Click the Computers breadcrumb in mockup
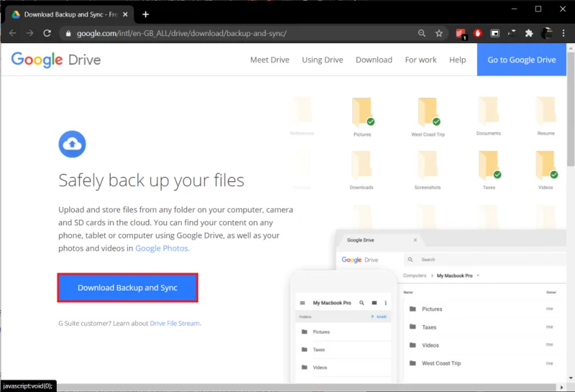The width and height of the screenshot is (575, 392). (x=415, y=276)
